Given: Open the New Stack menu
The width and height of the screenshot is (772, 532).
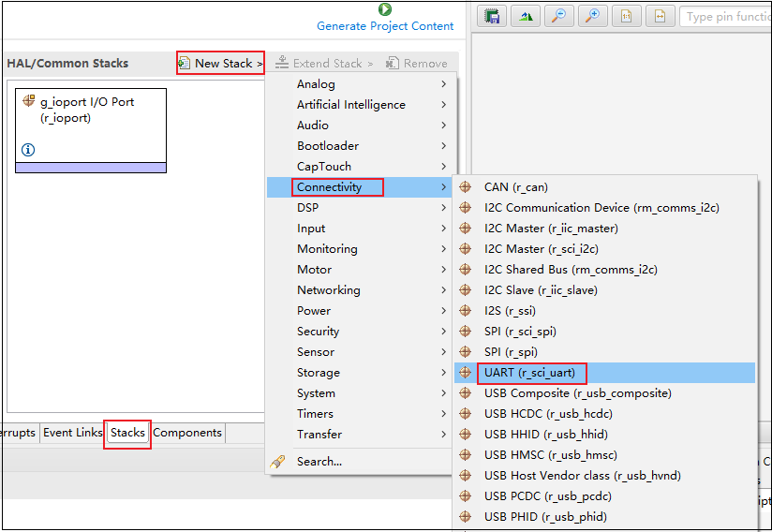Looking at the screenshot, I should pyautogui.click(x=221, y=64).
